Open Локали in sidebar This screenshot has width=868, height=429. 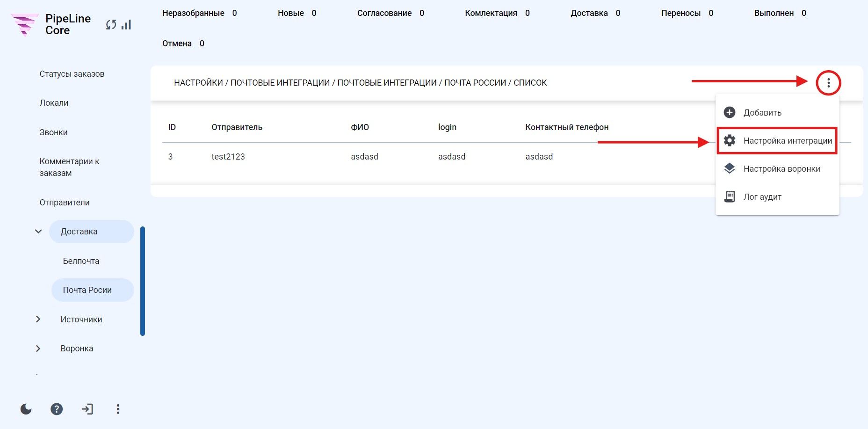click(54, 103)
